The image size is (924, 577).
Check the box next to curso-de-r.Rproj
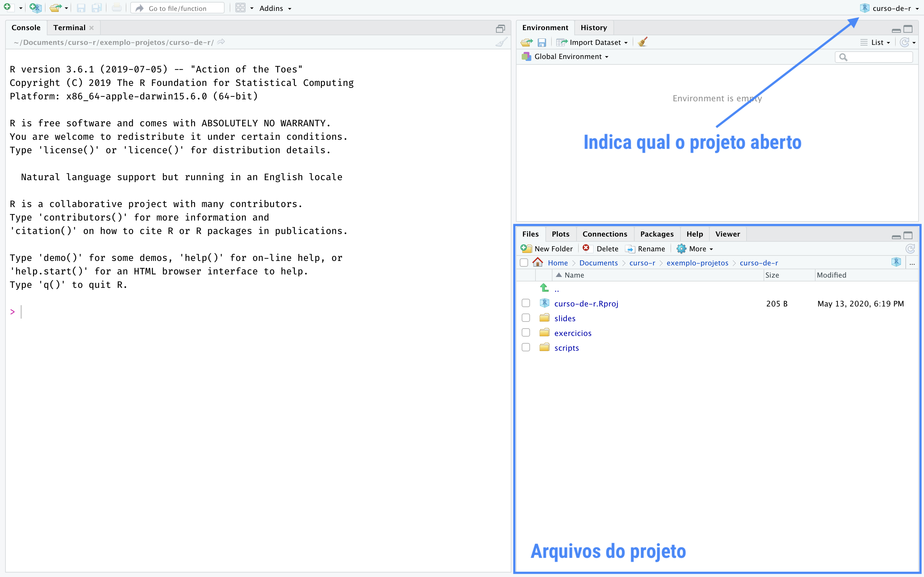coord(526,303)
